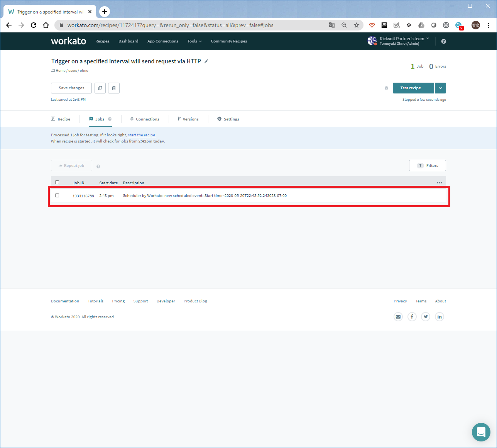Click the '1 Job' counter
This screenshot has height=448, width=497.
(417, 66)
